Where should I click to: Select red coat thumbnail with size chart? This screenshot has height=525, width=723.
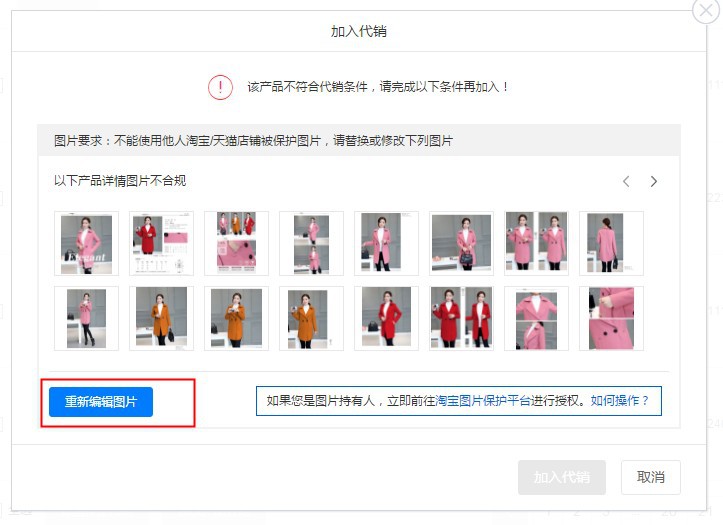(161, 243)
